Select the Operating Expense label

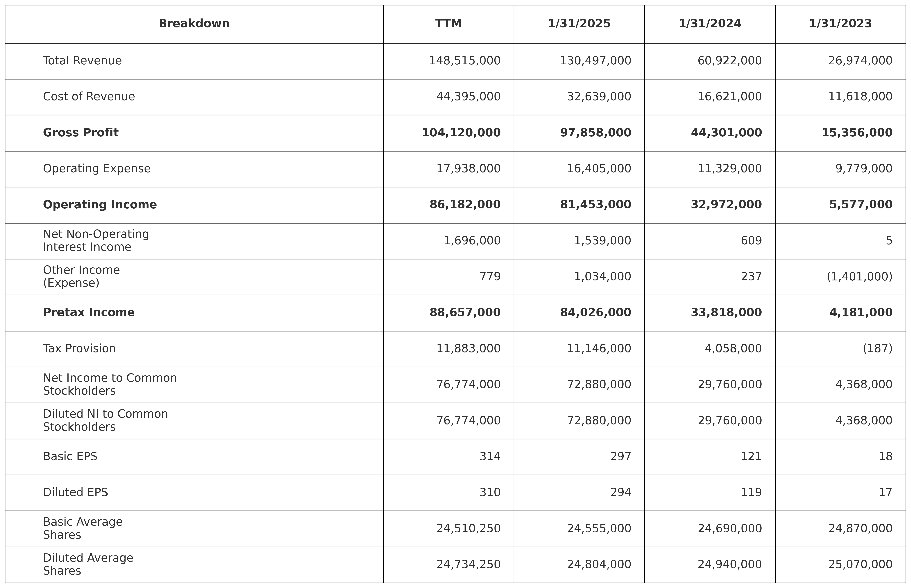click(97, 169)
